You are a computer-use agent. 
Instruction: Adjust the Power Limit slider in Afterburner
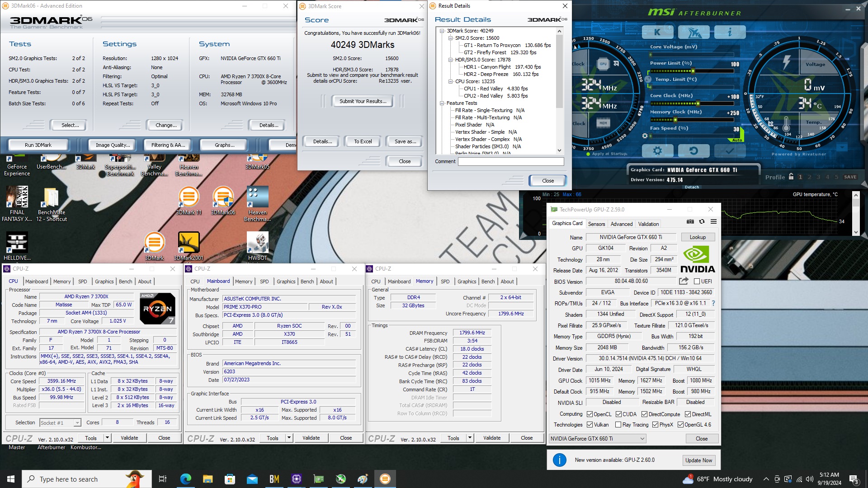pyautogui.click(x=693, y=71)
